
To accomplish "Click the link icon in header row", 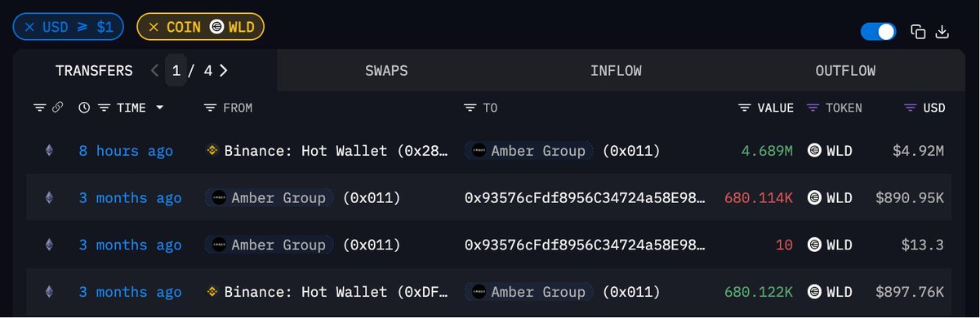I will [x=57, y=108].
